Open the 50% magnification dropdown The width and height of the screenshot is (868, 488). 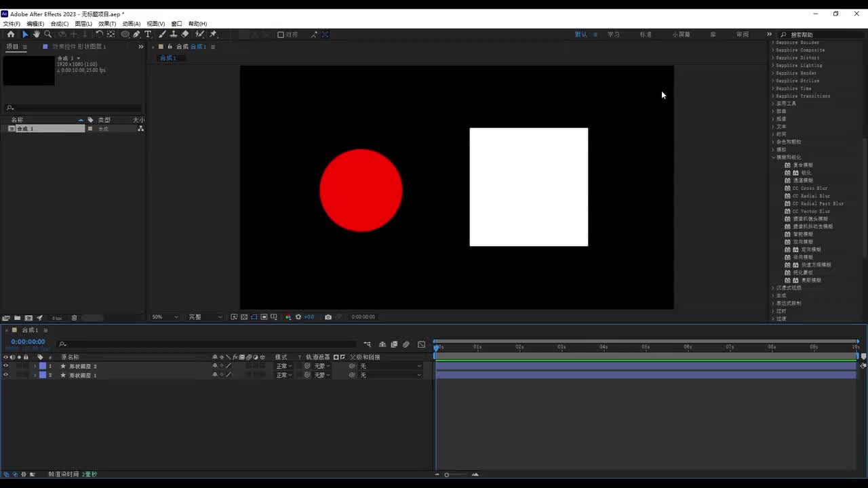coord(165,317)
